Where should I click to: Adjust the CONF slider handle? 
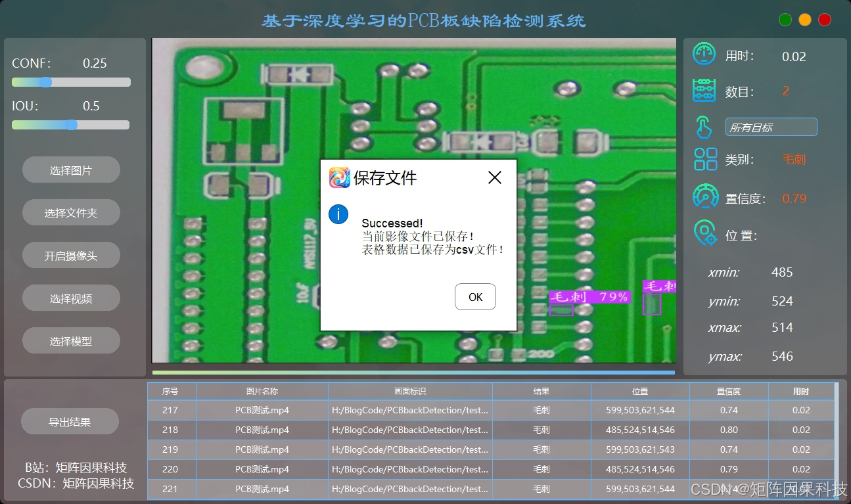click(x=45, y=82)
